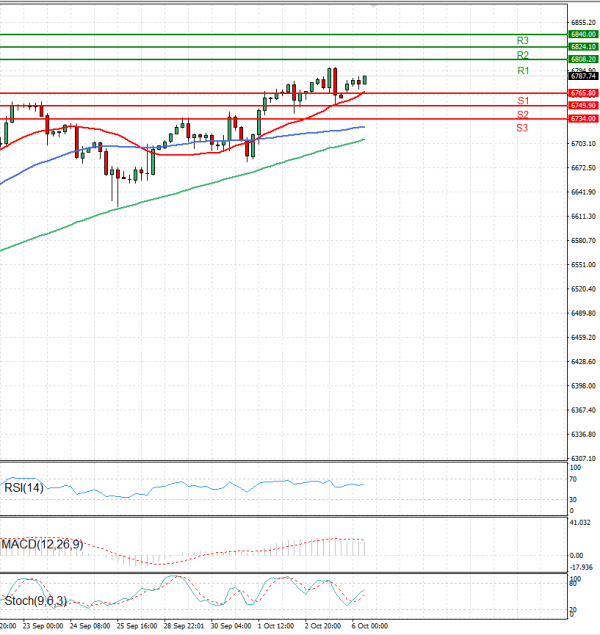Select the R3 resistance label
The height and width of the screenshot is (635, 600).
pyautogui.click(x=522, y=41)
